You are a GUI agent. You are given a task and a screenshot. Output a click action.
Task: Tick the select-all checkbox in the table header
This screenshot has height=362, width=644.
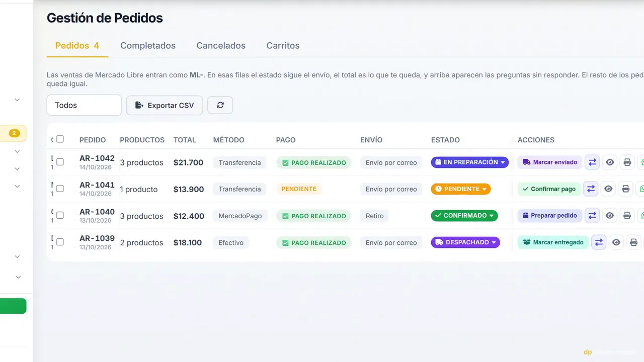(x=60, y=139)
